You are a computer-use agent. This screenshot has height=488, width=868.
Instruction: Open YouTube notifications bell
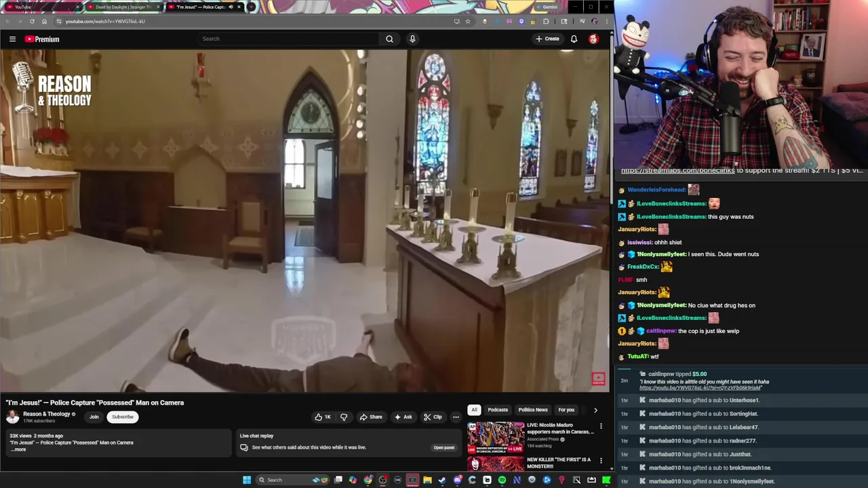pyautogui.click(x=574, y=39)
